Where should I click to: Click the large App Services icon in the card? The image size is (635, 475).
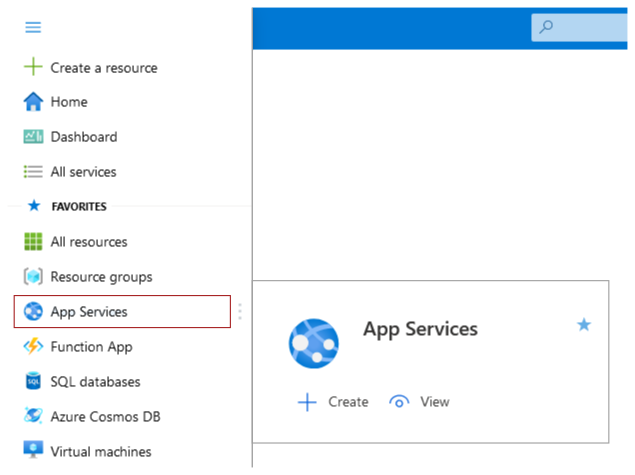(x=314, y=343)
